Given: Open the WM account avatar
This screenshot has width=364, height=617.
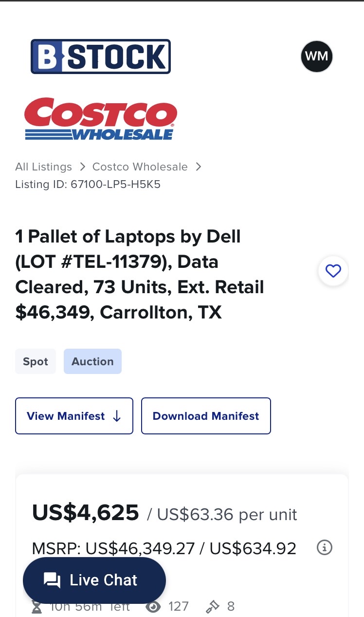Looking at the screenshot, I should pos(316,56).
